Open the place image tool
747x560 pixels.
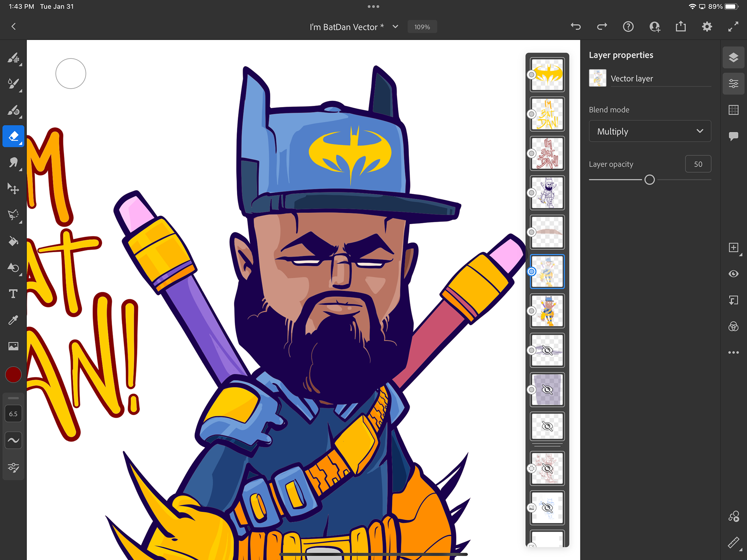click(x=13, y=346)
